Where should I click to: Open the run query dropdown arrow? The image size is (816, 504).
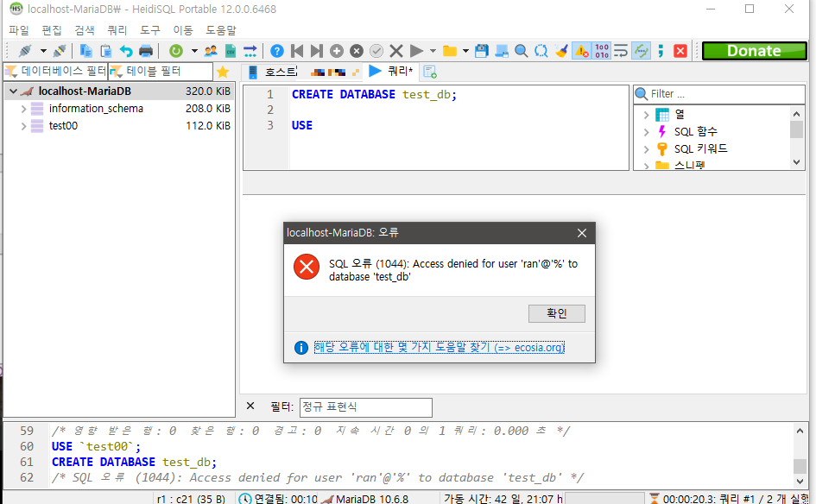pyautogui.click(x=433, y=51)
